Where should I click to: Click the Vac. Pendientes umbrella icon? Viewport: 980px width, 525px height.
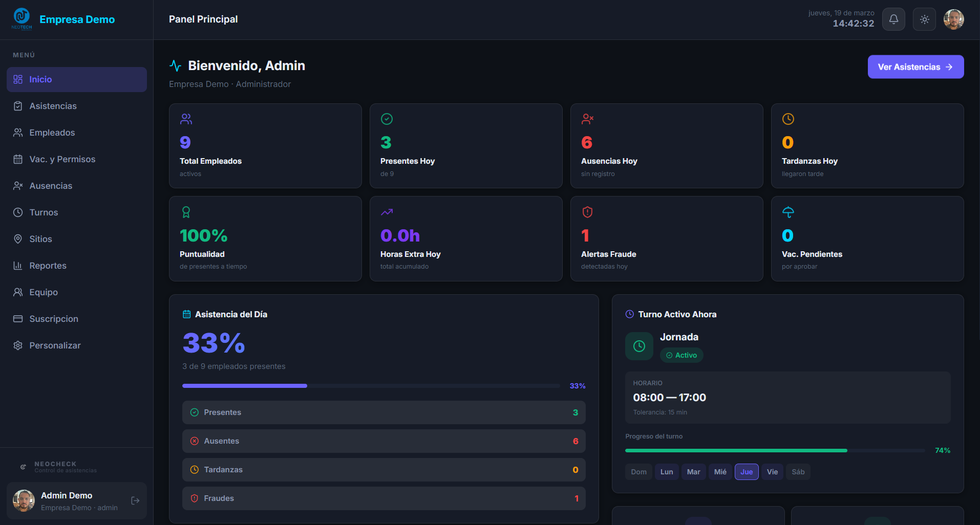pos(788,212)
